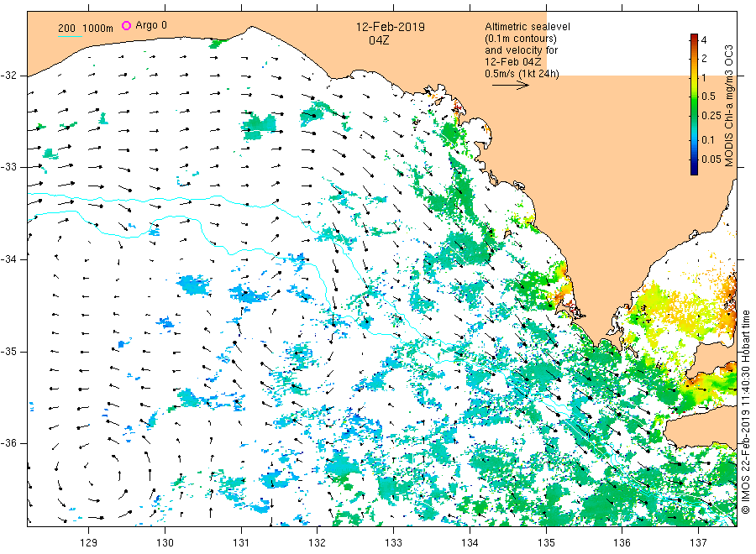This screenshot has height=554, width=756.
Task: Click the colorbar value 0.5
Action: coord(708,97)
